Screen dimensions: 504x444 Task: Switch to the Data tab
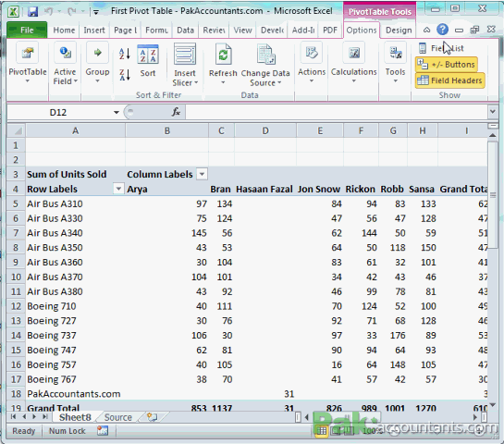(186, 31)
